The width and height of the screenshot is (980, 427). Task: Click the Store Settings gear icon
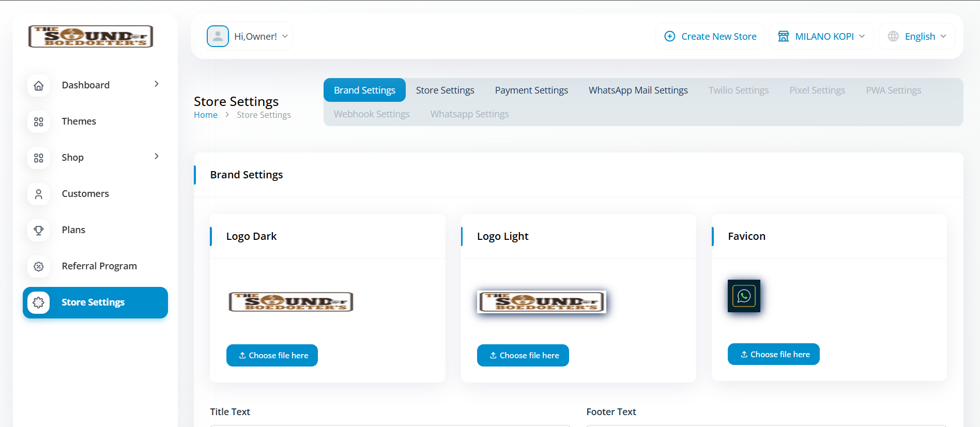[x=39, y=302]
